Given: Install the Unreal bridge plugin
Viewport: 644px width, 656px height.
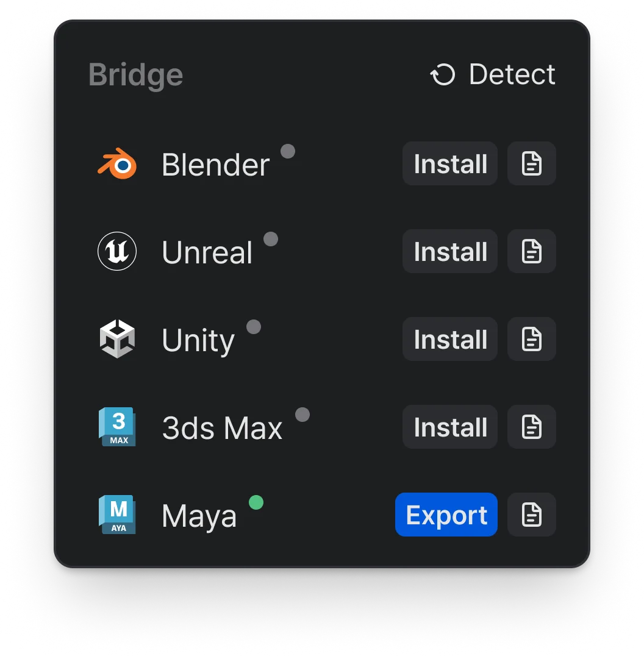Looking at the screenshot, I should (450, 251).
